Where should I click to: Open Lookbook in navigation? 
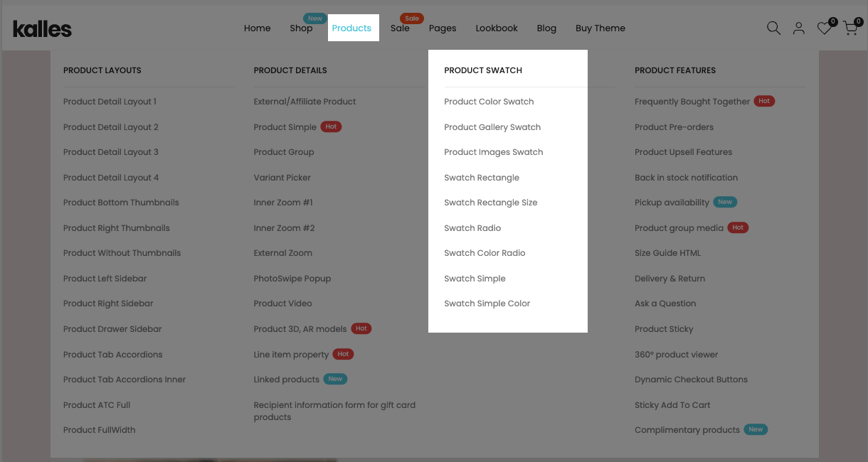pos(497,28)
